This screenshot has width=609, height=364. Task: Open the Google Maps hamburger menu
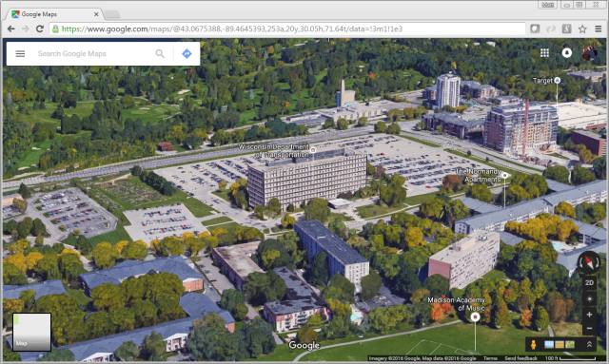coord(20,53)
